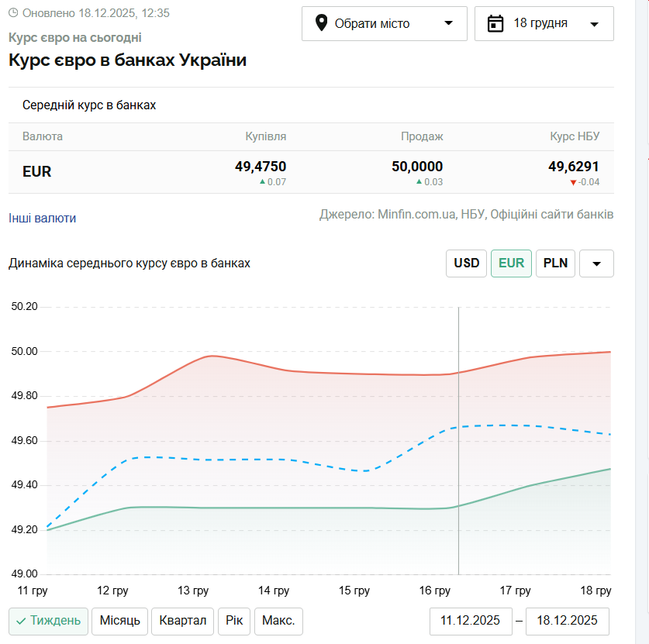Click the green up arrow under Купівля
649x644 pixels.
click(262, 182)
